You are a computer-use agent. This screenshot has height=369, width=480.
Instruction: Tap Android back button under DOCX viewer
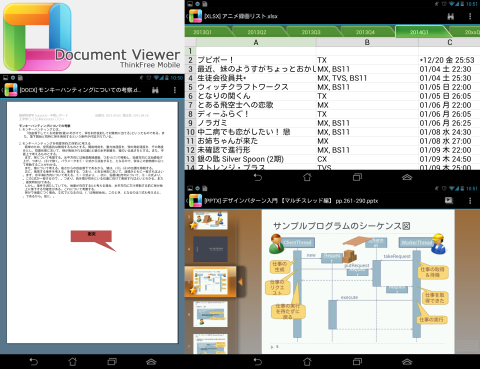coord(34,361)
